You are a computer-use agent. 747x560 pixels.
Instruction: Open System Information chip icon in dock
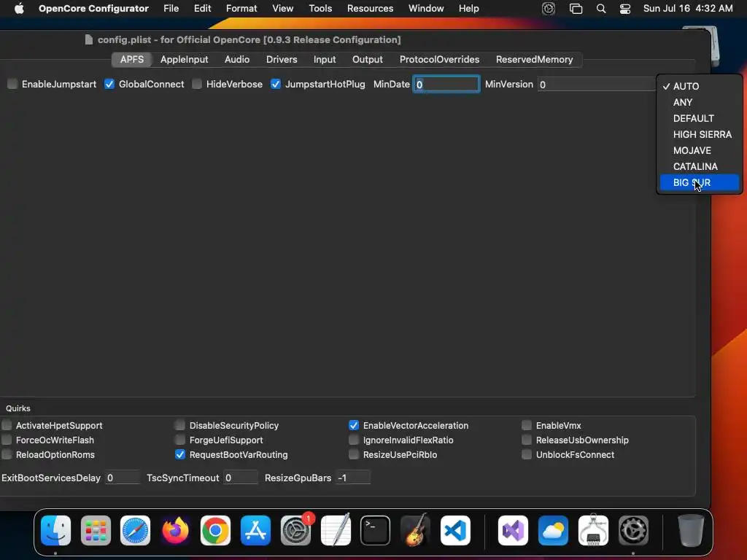pos(593,530)
